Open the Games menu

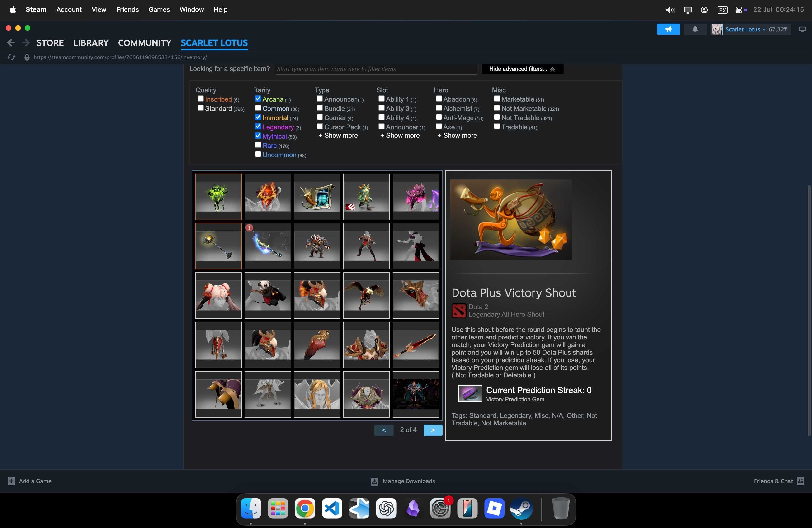(159, 9)
